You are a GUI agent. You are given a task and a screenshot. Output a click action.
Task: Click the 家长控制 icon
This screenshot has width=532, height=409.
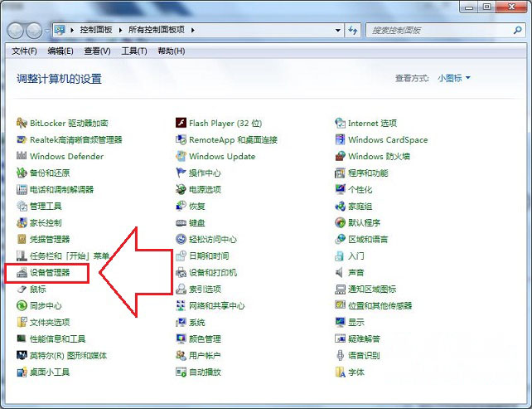pos(22,222)
